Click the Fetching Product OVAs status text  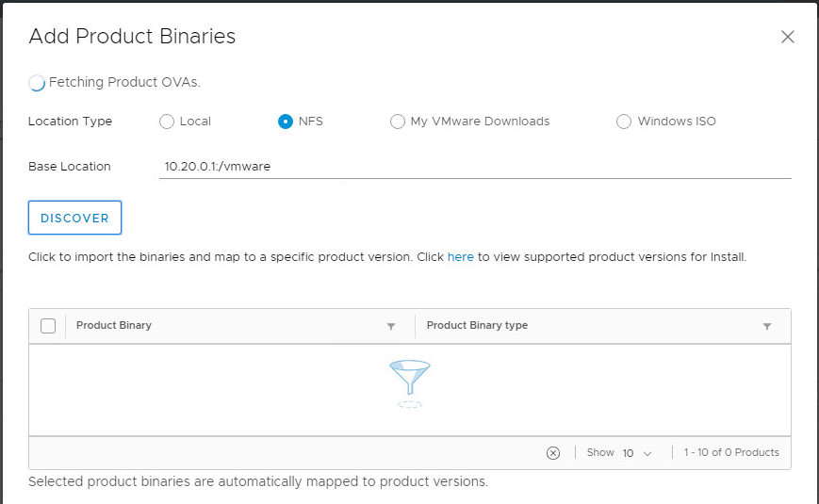124,82
